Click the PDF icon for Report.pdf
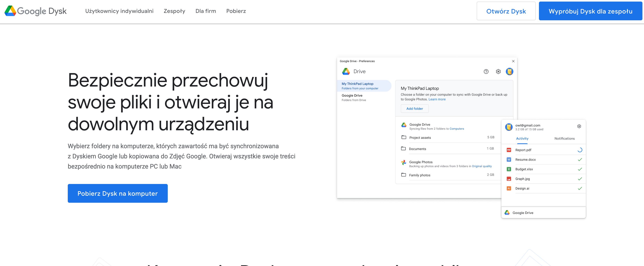Viewport: 644px width, 266px height. [x=508, y=150]
